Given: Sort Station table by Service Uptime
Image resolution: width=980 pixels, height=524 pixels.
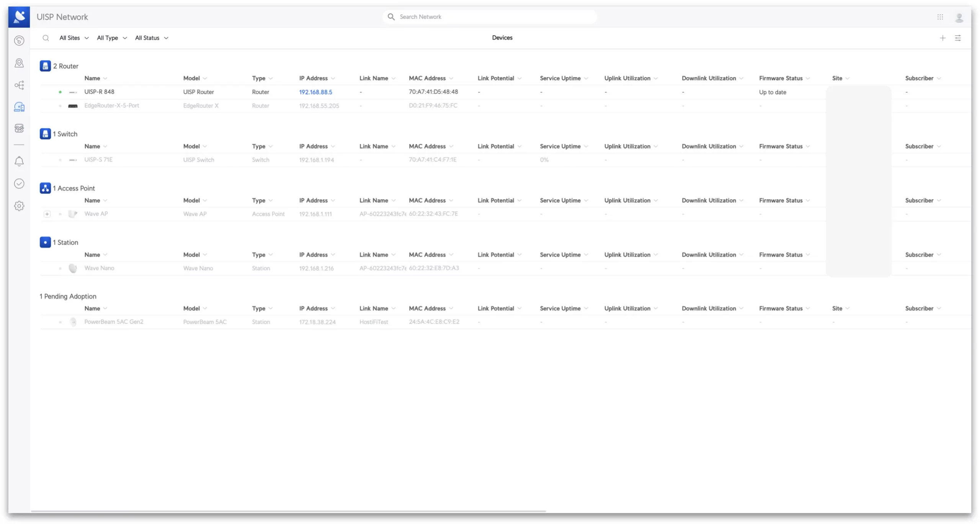Looking at the screenshot, I should (x=563, y=255).
